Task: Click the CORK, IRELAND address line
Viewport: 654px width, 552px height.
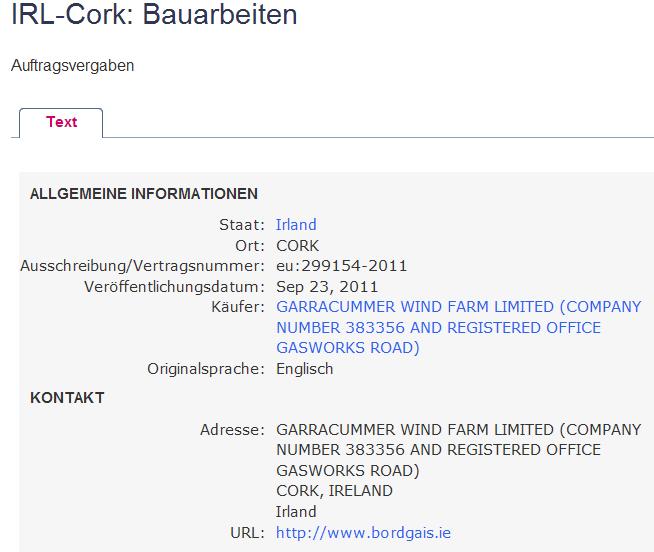Action: click(x=334, y=491)
